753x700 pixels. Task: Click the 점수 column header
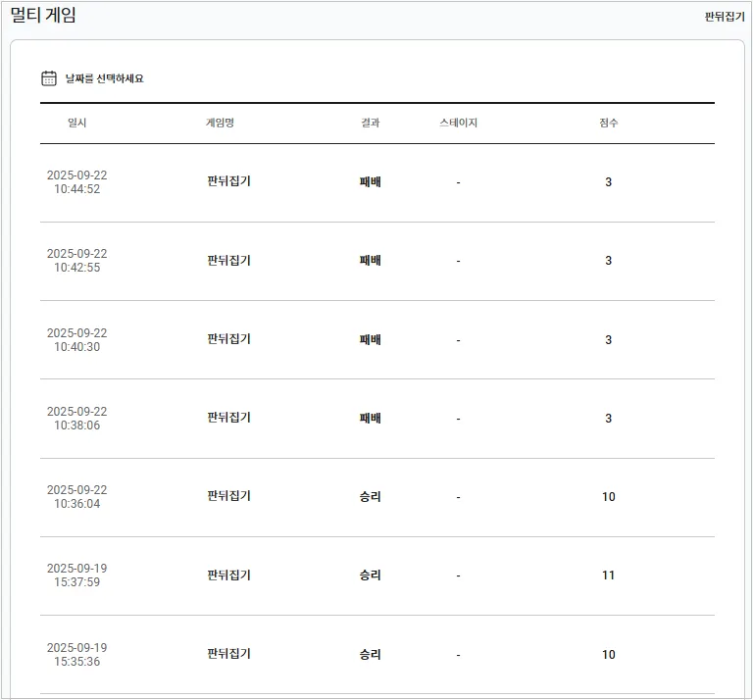[x=608, y=123]
